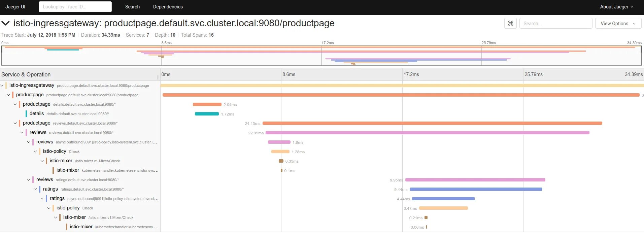644x234 pixels.
Task: Open the About Jaeger menu
Action: (616, 7)
